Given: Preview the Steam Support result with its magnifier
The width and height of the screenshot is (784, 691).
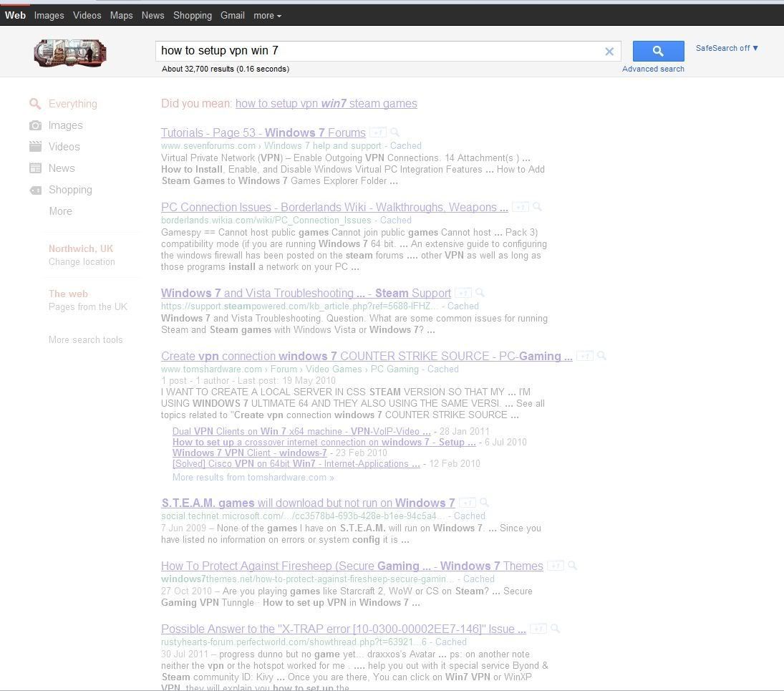Looking at the screenshot, I should (x=480, y=292).
